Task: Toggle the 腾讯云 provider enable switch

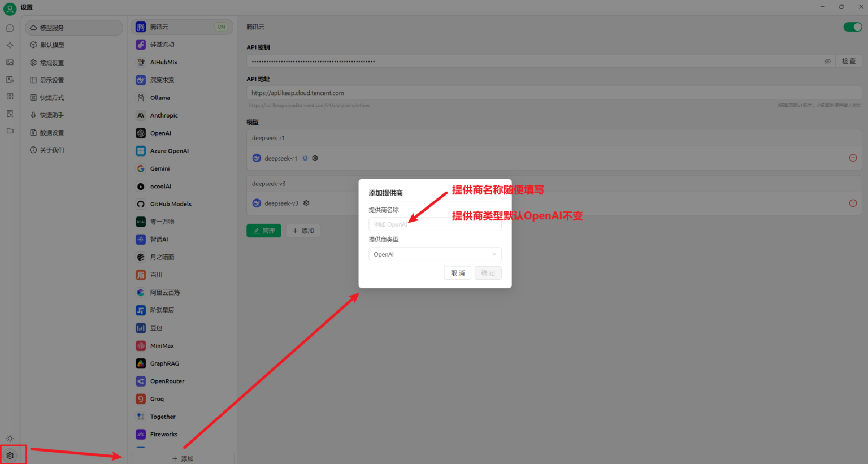Action: point(852,27)
